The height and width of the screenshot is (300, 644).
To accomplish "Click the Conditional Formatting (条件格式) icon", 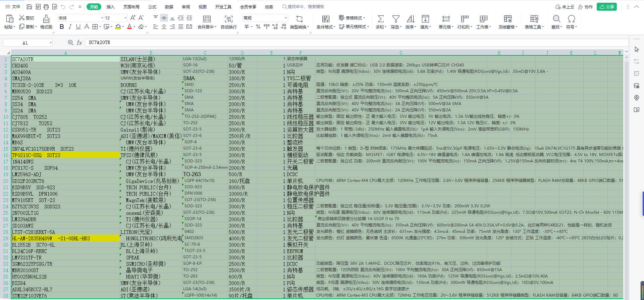I will coord(326,19).
